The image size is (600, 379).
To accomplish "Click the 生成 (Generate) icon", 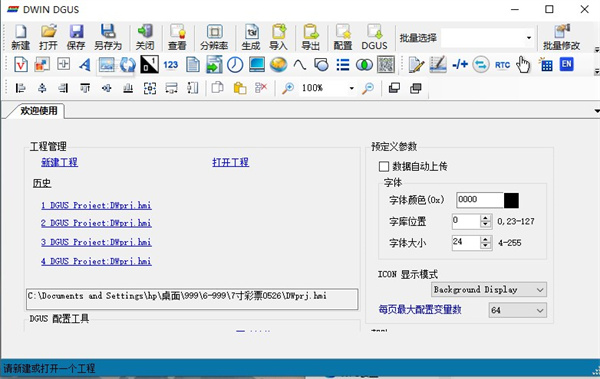I will point(251,38).
